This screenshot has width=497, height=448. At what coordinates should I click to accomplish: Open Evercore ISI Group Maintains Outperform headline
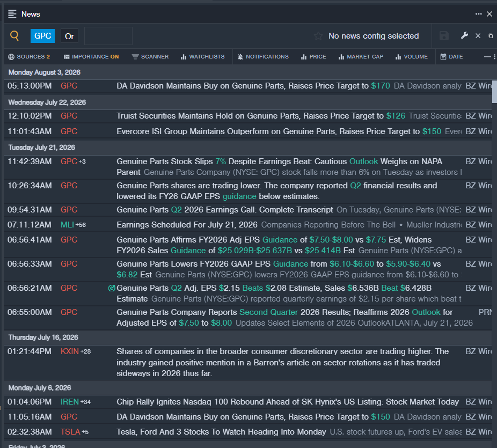[279, 131]
